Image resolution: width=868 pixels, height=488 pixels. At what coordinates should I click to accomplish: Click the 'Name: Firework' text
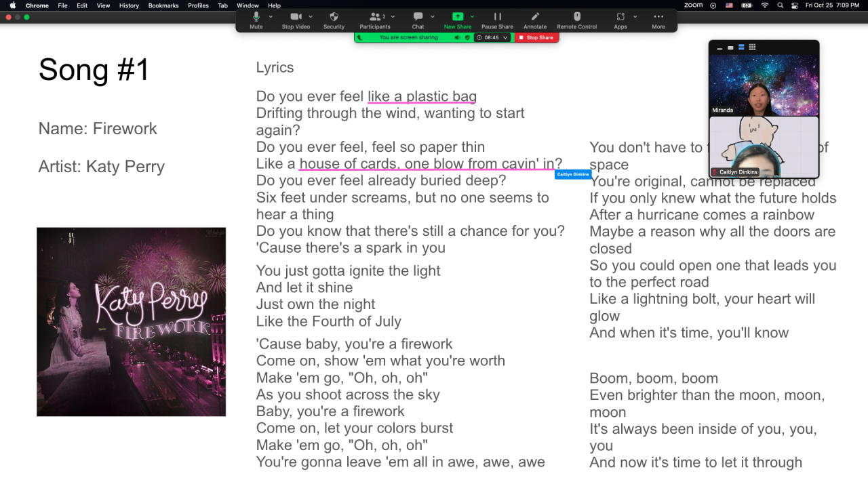click(x=98, y=129)
